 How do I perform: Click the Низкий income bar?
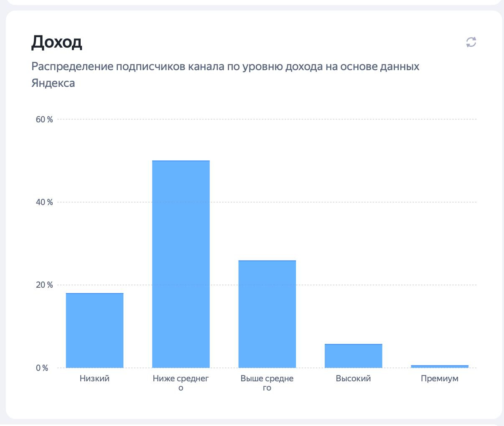[94, 330]
